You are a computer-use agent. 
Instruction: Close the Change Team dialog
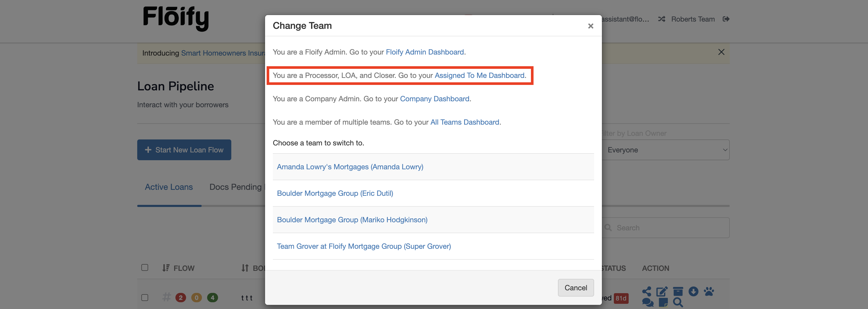(x=590, y=26)
